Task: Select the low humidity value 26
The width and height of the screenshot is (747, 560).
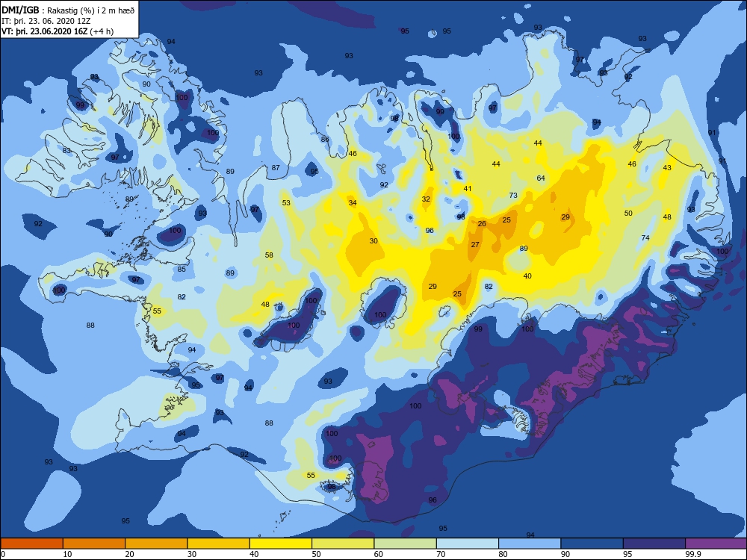Action: [x=482, y=224]
